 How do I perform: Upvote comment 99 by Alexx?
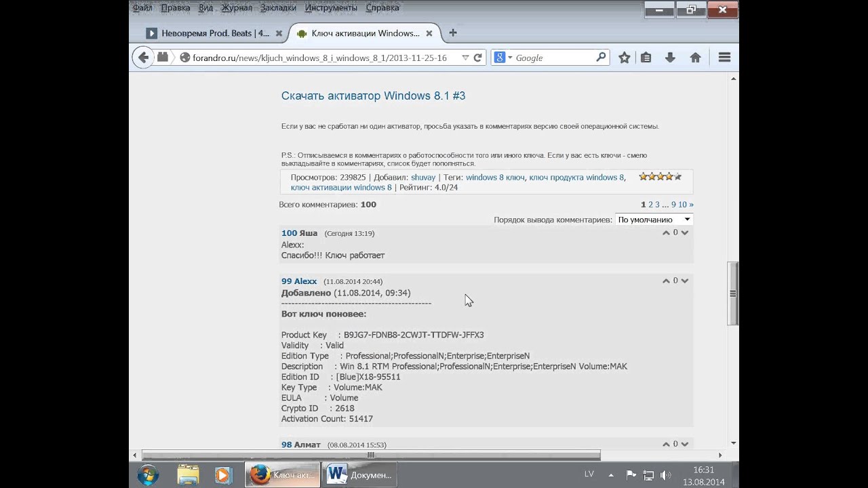tap(666, 281)
